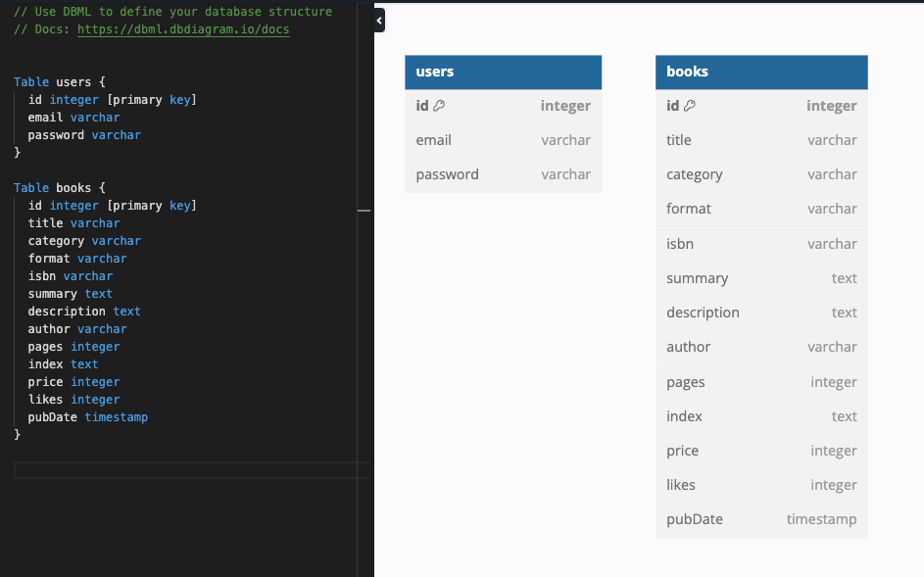This screenshot has height=577, width=924.
Task: Select the isbn row in books diagram
Action: (761, 244)
